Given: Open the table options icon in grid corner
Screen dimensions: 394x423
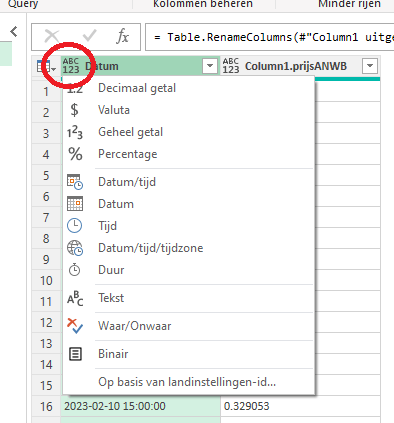Looking at the screenshot, I should coord(46,67).
